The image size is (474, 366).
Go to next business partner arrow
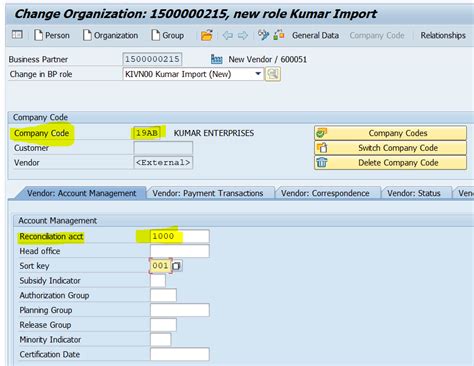(243, 35)
